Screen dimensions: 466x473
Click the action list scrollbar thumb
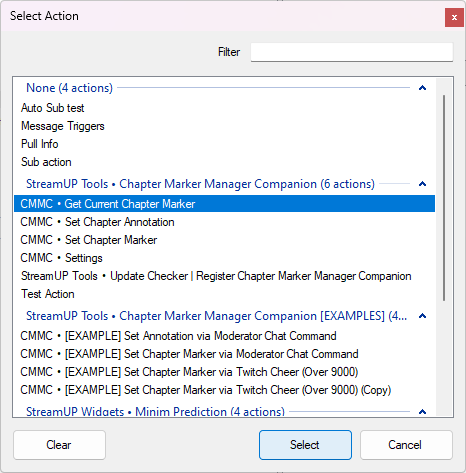pos(444,198)
